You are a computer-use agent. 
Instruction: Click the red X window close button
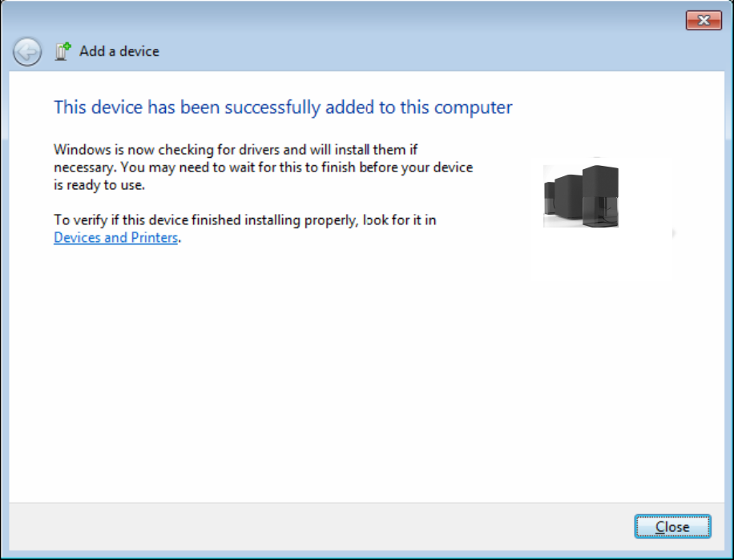point(704,21)
